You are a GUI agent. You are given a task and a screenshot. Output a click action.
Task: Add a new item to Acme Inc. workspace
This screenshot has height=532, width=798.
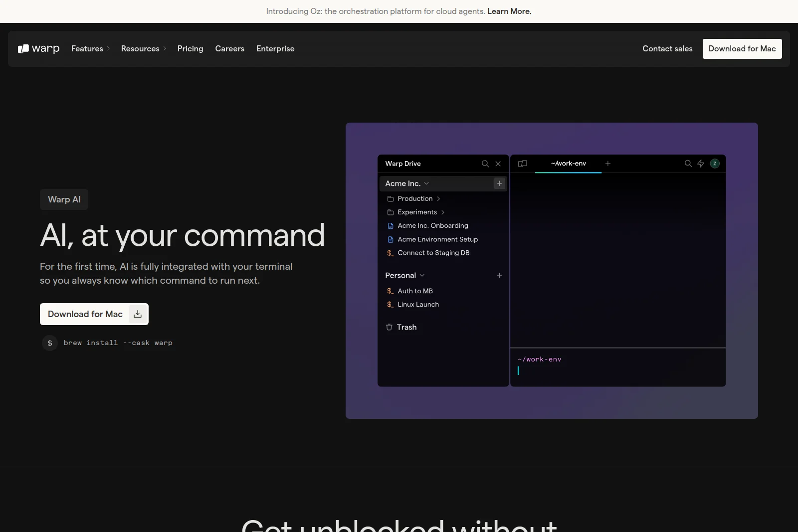coord(499,183)
